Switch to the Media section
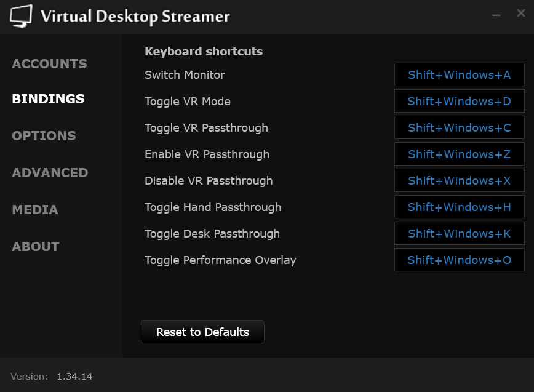This screenshot has width=534, height=392. click(35, 210)
